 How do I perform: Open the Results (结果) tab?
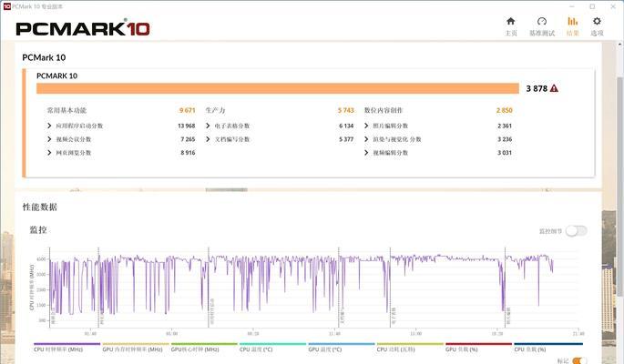(573, 26)
